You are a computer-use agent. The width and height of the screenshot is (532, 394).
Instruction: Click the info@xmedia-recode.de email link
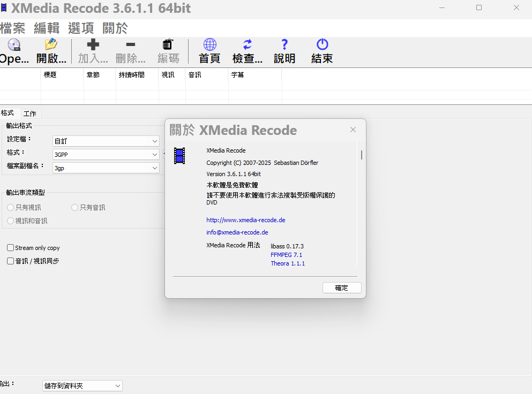237,232
